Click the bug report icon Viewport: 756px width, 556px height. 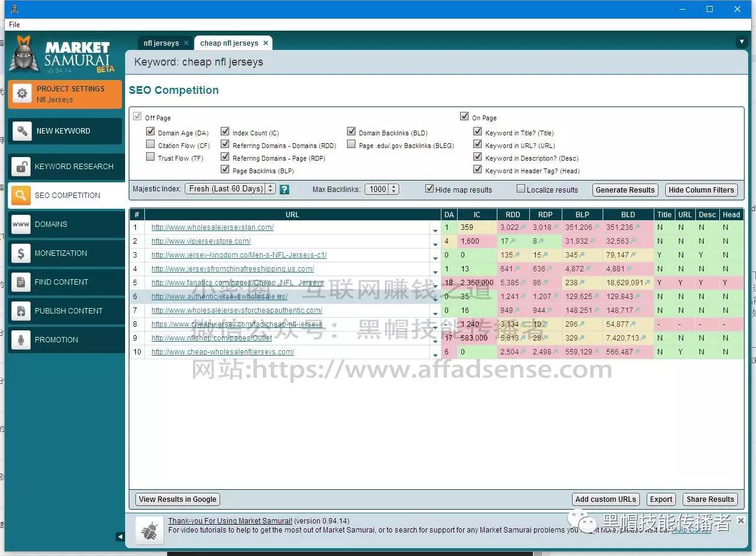pos(149,530)
